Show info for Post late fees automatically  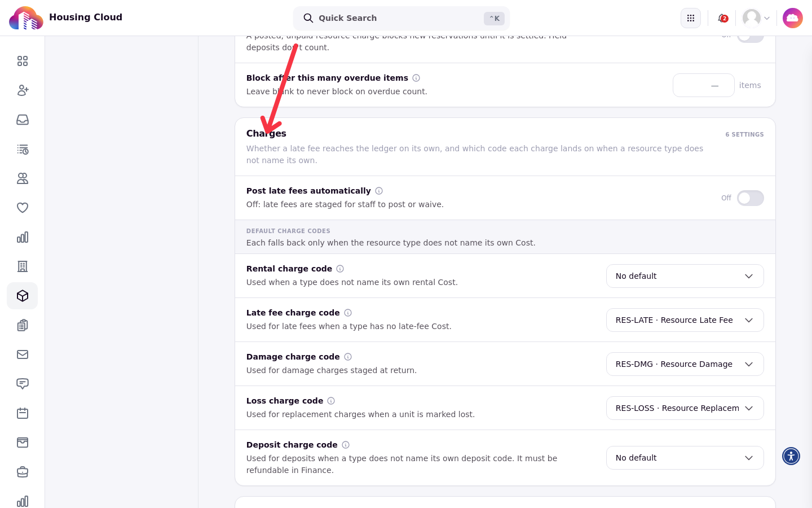379,191
